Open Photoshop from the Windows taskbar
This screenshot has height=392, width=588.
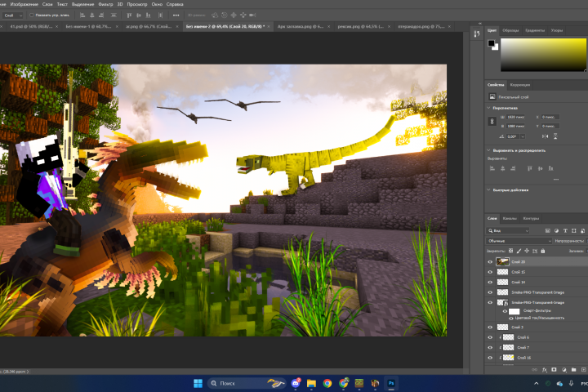391,383
